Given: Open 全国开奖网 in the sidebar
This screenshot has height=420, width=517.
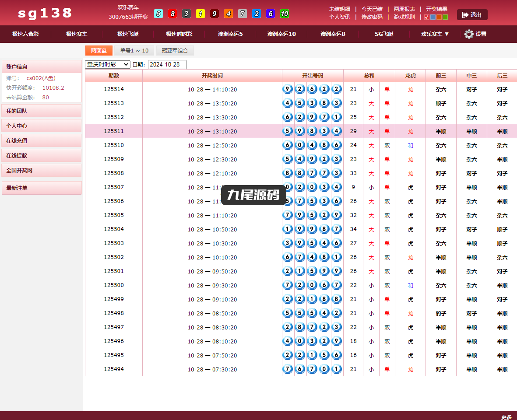Looking at the screenshot, I should [42, 170].
